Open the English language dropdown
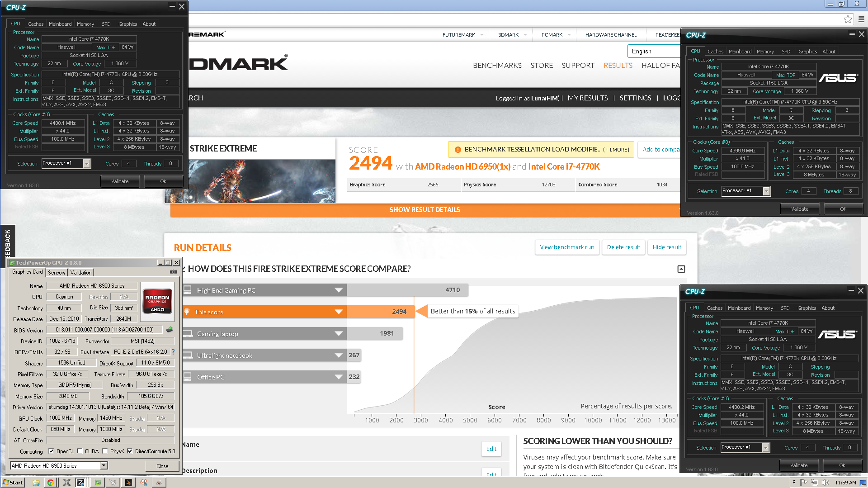This screenshot has width=868, height=488. click(x=654, y=51)
